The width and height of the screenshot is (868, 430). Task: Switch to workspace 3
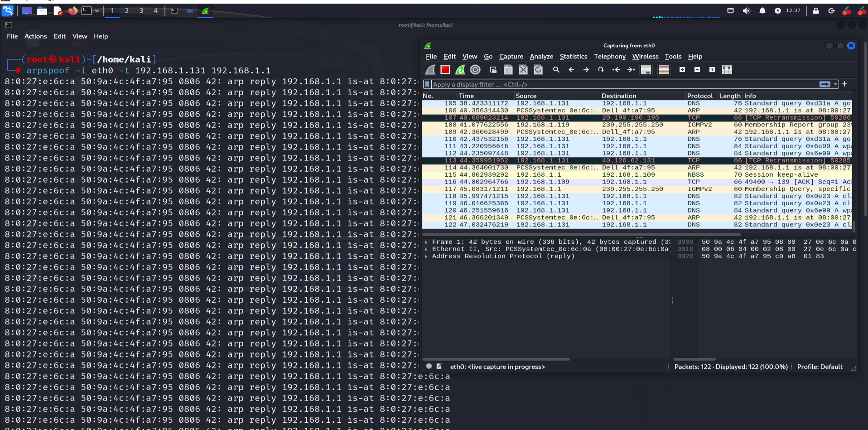pos(141,11)
